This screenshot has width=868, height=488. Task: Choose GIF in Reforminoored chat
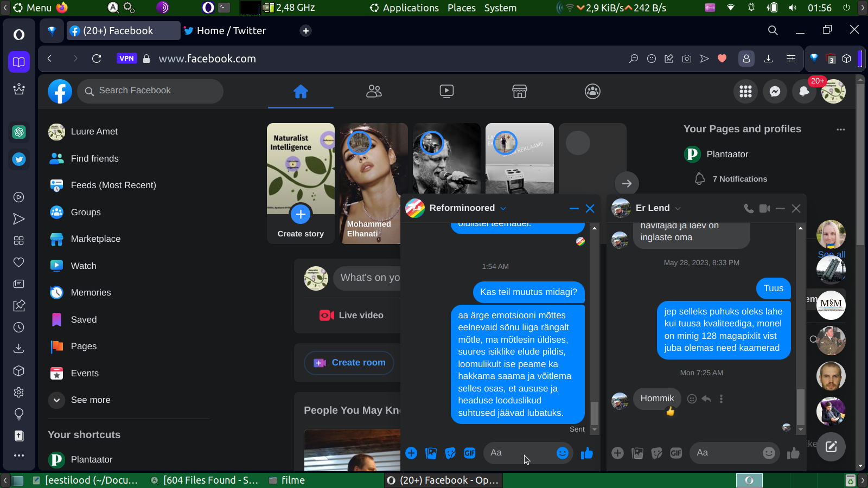[470, 453]
